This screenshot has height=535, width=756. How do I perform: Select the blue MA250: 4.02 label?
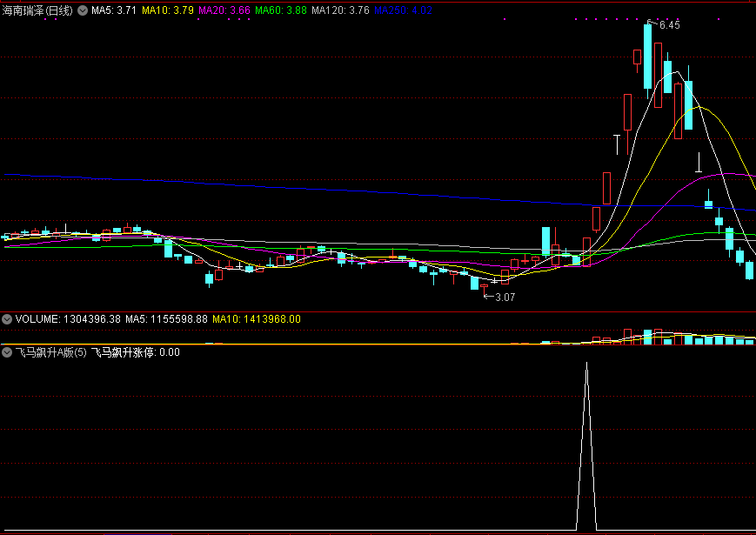tap(403, 10)
